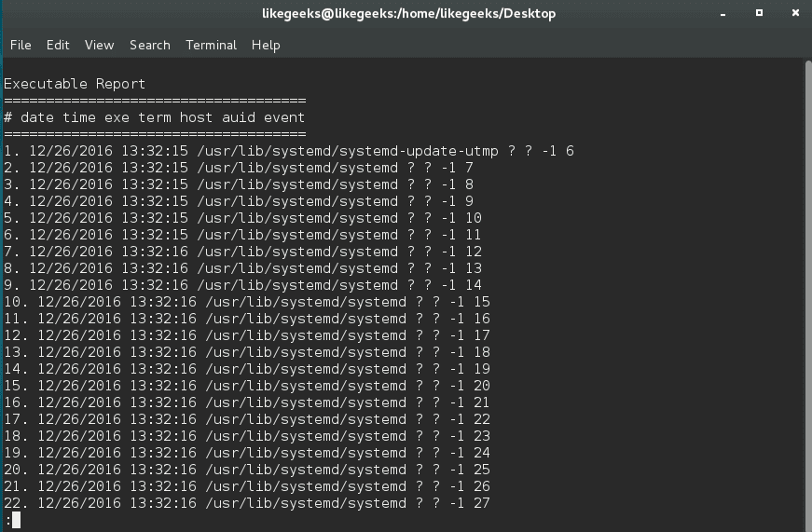Image resolution: width=812 pixels, height=532 pixels.
Task: Click row 21 ending with event 26
Action: tap(247, 486)
